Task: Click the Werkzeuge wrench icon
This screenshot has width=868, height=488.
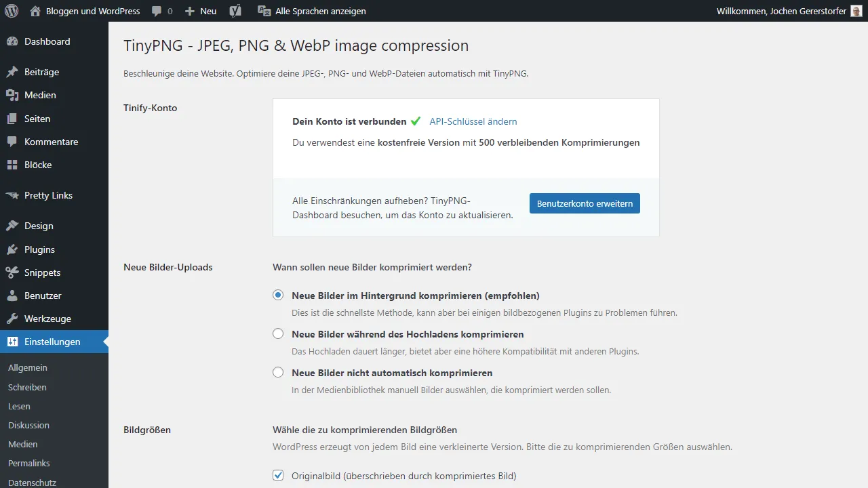Action: pos(12,319)
